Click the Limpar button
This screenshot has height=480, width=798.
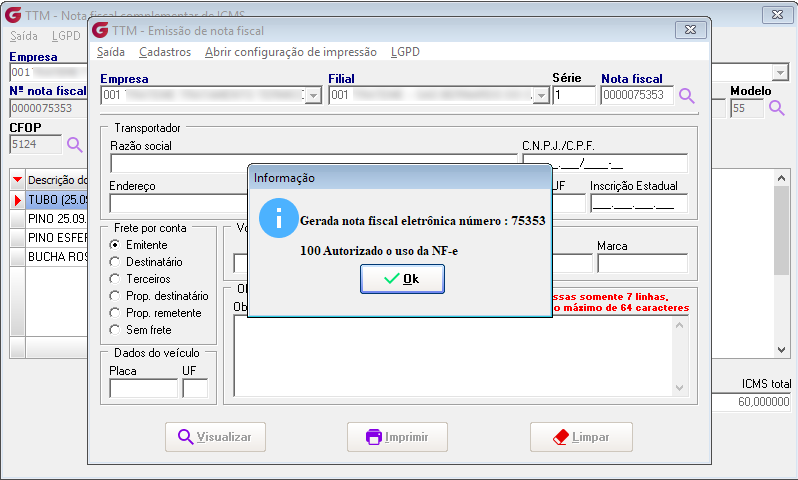point(581,437)
